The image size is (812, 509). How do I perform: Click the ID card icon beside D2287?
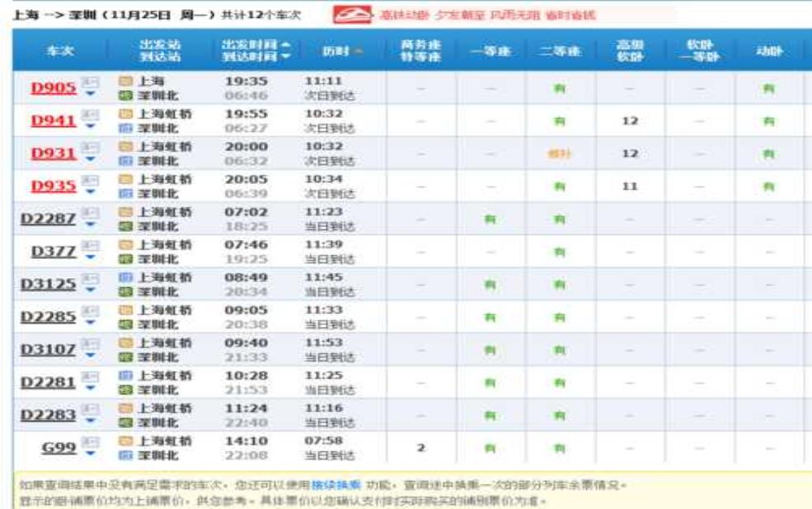(x=91, y=213)
